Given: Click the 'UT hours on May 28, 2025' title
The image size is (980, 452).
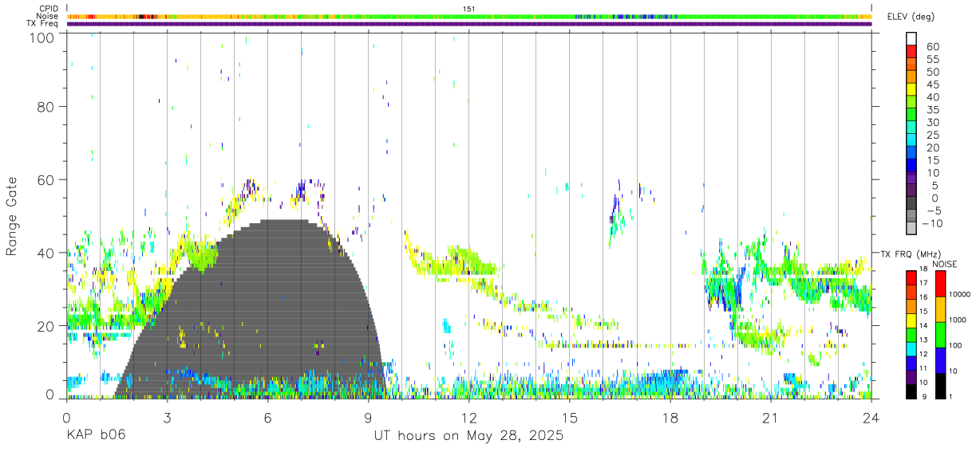Looking at the screenshot, I should coord(468,436).
